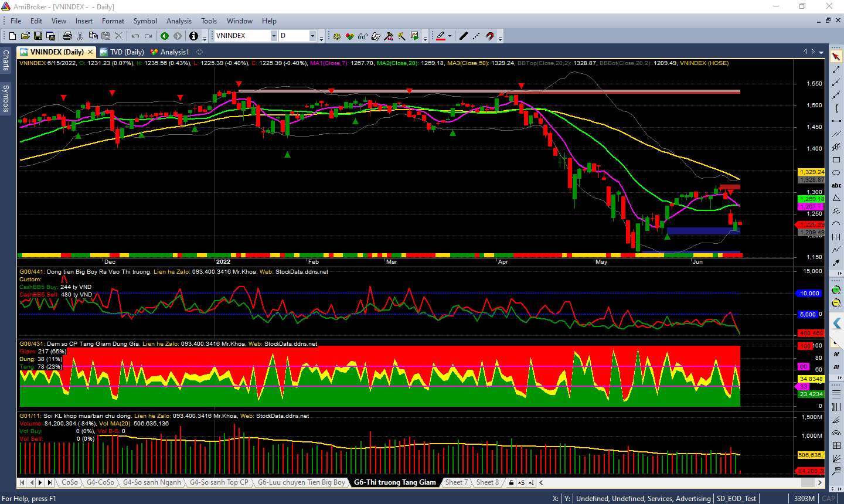This screenshot has height=504, width=844.
Task: Click the notepad icon in toolbar
Action: tap(376, 36)
